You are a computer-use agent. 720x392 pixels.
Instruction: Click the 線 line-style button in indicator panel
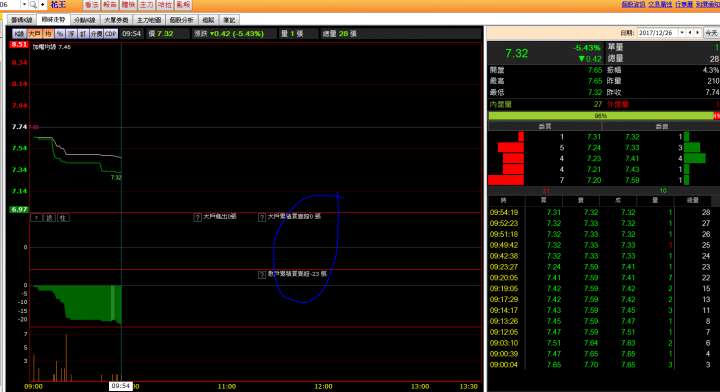point(50,218)
